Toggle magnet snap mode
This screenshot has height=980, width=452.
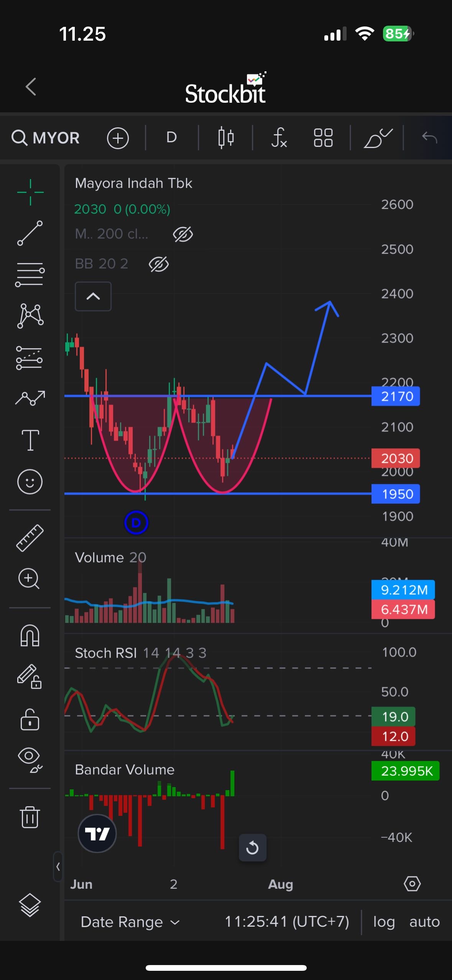(30, 635)
